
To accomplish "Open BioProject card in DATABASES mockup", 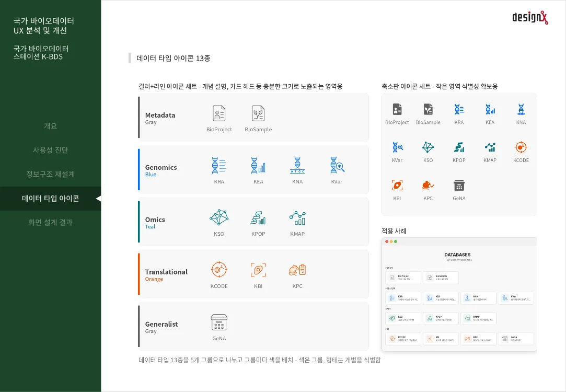I will pyautogui.click(x=403, y=278).
